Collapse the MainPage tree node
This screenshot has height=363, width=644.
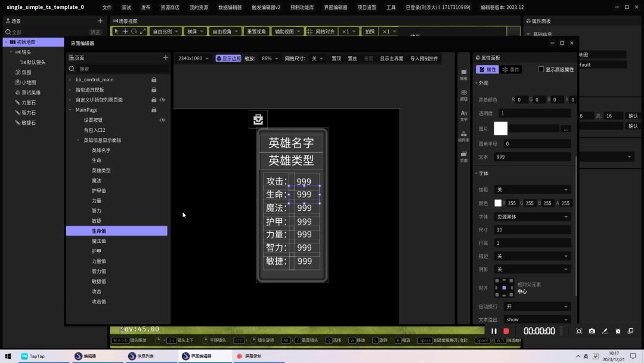pyautogui.click(x=70, y=110)
